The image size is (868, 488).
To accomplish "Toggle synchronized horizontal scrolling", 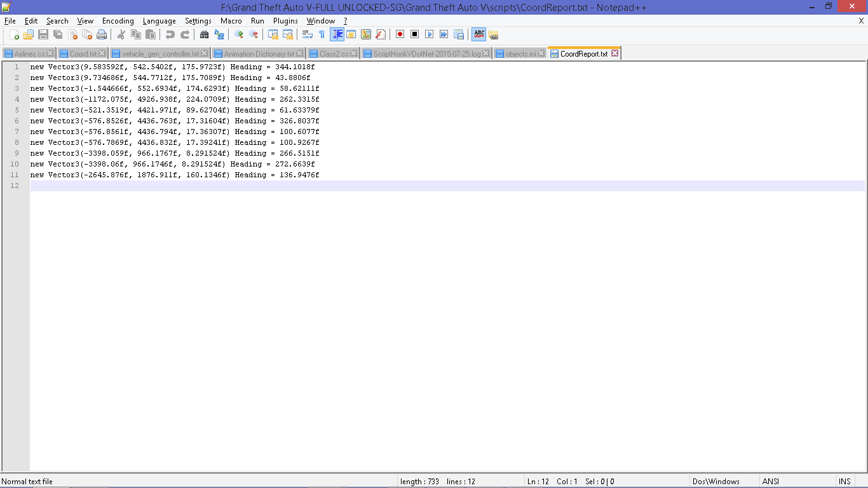I will pos(288,34).
